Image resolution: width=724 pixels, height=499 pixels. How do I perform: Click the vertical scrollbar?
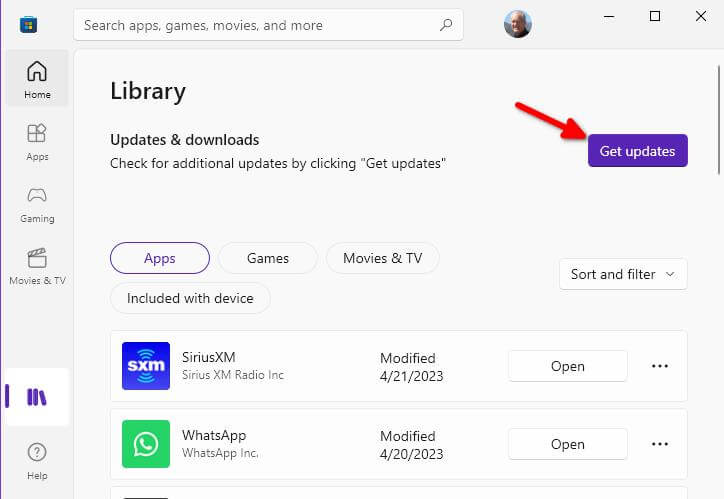[719, 120]
